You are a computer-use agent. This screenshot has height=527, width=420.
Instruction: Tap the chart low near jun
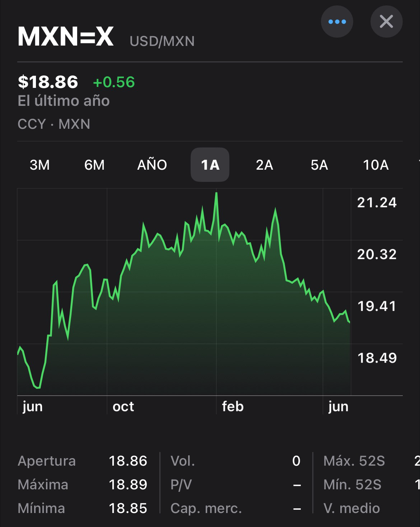pyautogui.click(x=38, y=387)
